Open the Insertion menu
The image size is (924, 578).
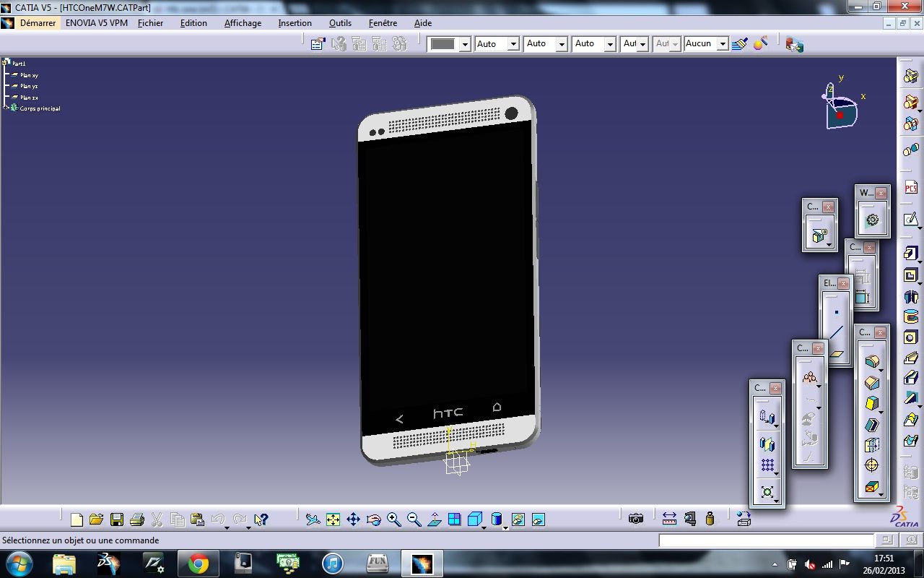click(x=295, y=23)
